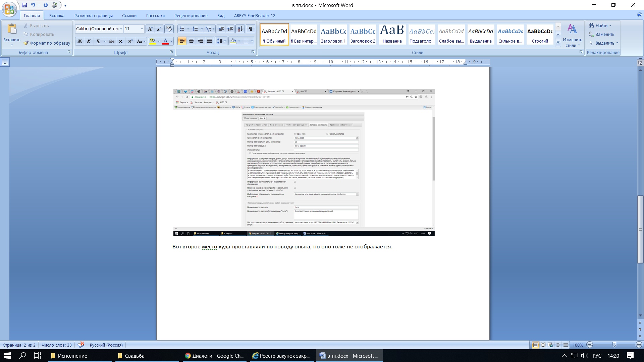This screenshot has width=644, height=362.
Task: Open Диалоги Google Chrome taskbar item
Action: tap(214, 356)
